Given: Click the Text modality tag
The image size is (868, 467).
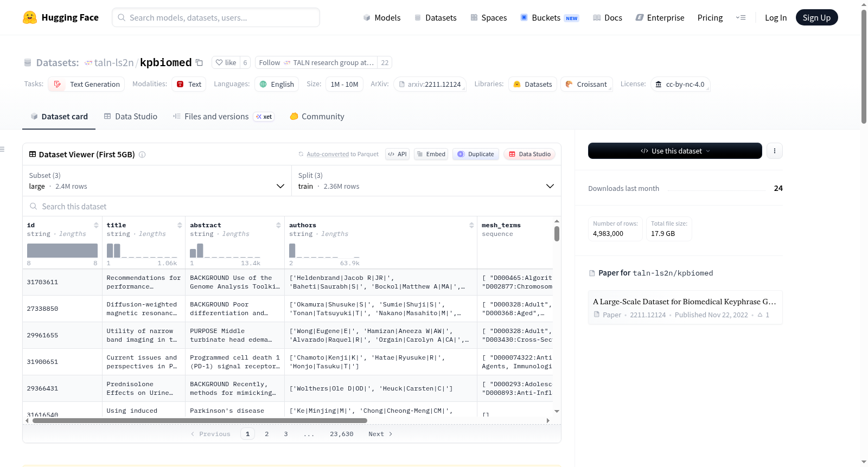Looking at the screenshot, I should click(189, 84).
